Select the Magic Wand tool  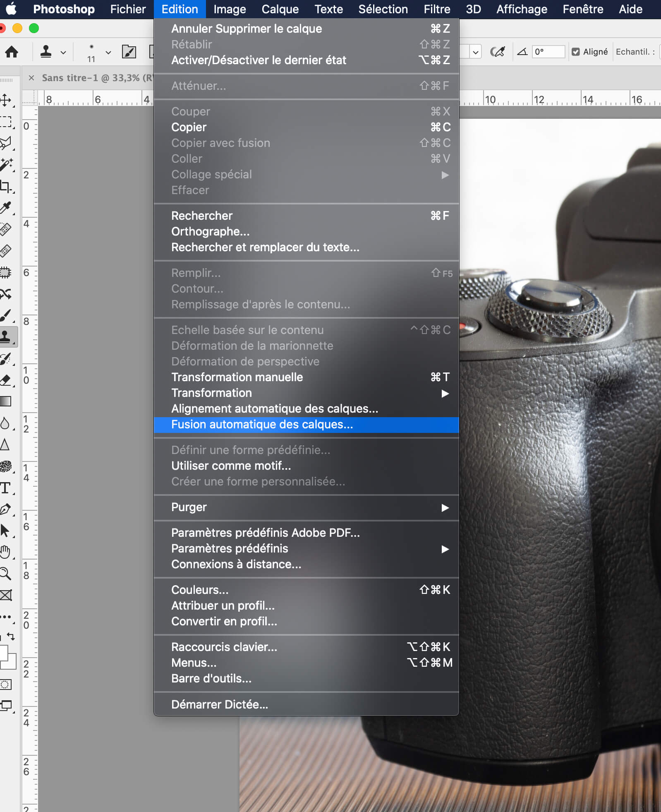coord(6,165)
